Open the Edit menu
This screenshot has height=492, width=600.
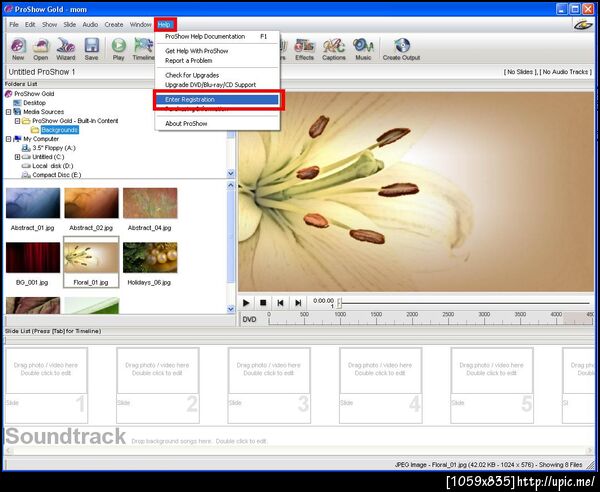click(30, 24)
